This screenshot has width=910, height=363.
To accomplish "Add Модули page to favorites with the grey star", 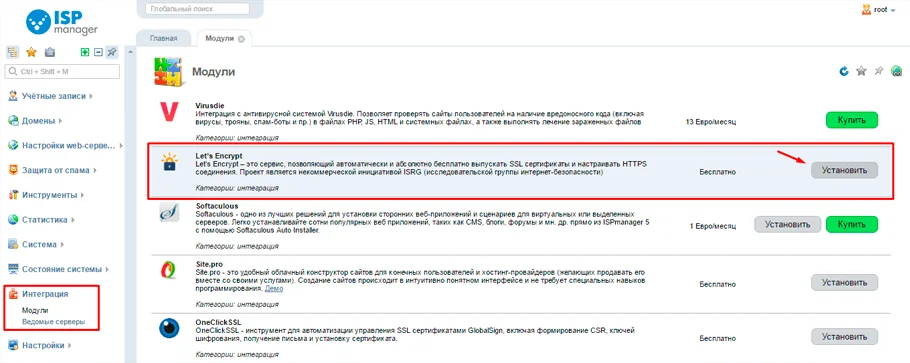I will click(x=862, y=71).
